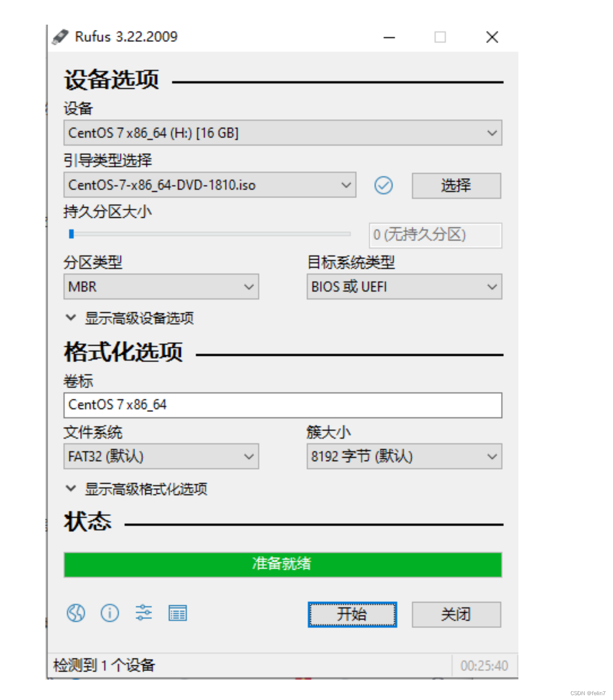Expand 显示高级设备选项

click(x=129, y=318)
